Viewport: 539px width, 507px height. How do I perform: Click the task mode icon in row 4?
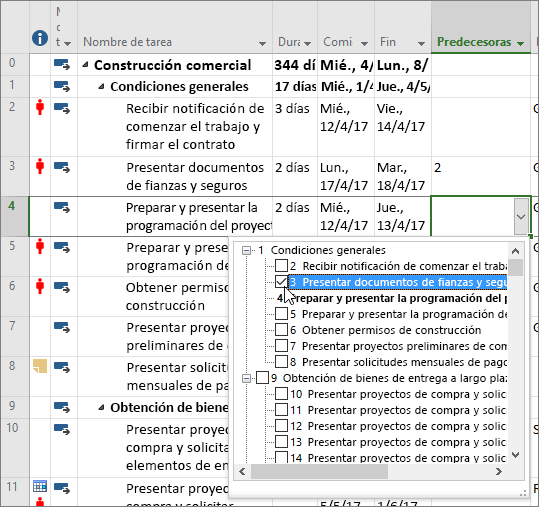pyautogui.click(x=62, y=207)
